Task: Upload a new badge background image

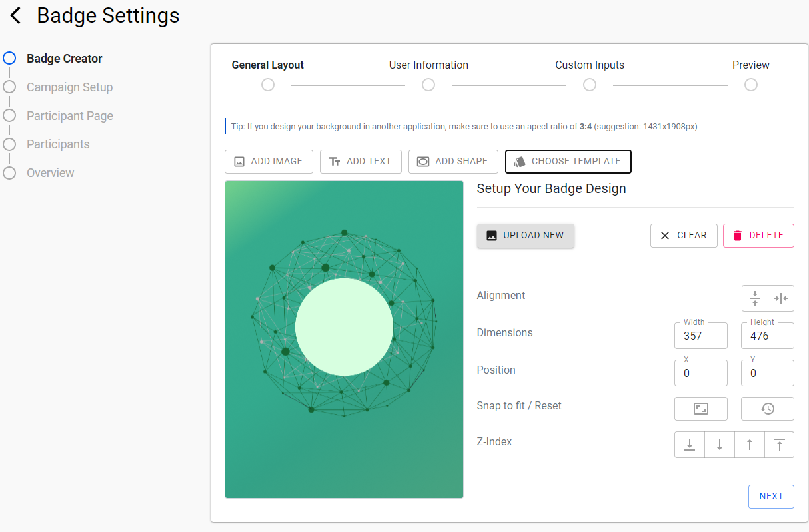Action: (x=525, y=235)
